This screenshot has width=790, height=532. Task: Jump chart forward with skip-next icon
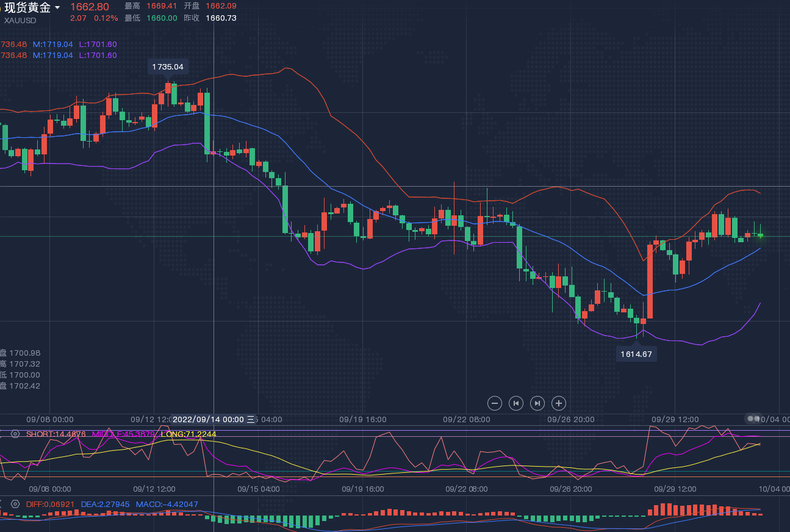pyautogui.click(x=537, y=403)
